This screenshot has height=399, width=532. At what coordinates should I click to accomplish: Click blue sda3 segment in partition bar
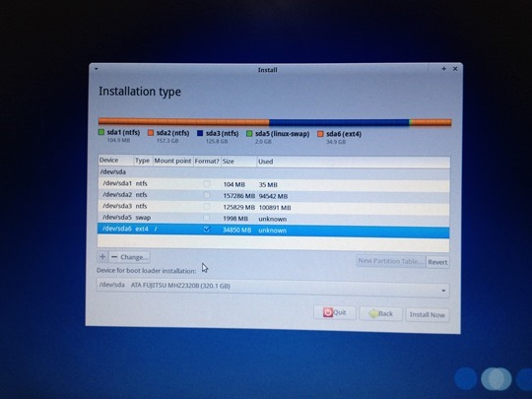(339, 122)
